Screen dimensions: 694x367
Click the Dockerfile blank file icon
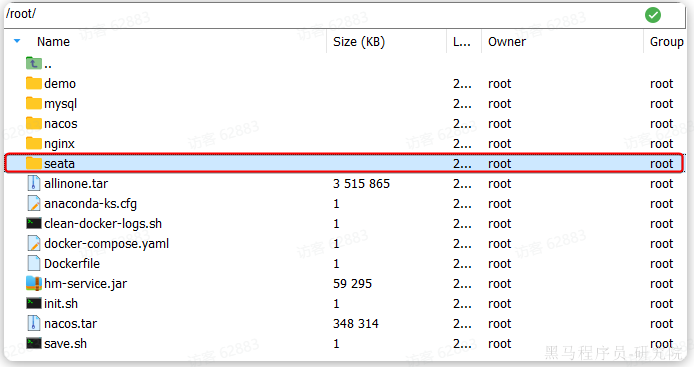pyautogui.click(x=34, y=263)
